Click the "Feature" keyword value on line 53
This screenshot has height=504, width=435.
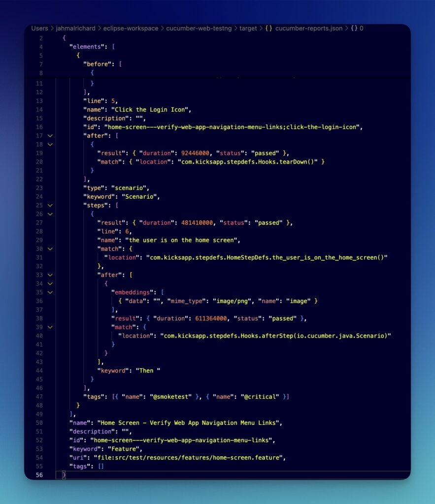pos(124,449)
